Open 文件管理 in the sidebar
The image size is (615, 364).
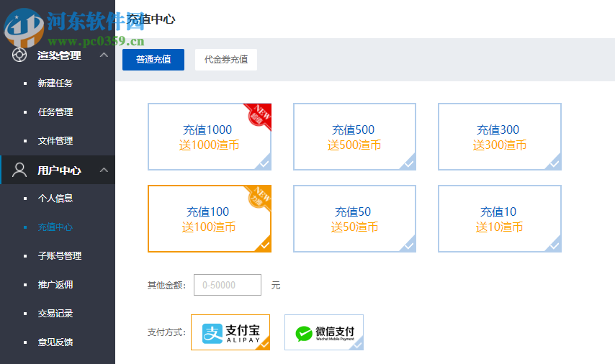[x=55, y=141]
